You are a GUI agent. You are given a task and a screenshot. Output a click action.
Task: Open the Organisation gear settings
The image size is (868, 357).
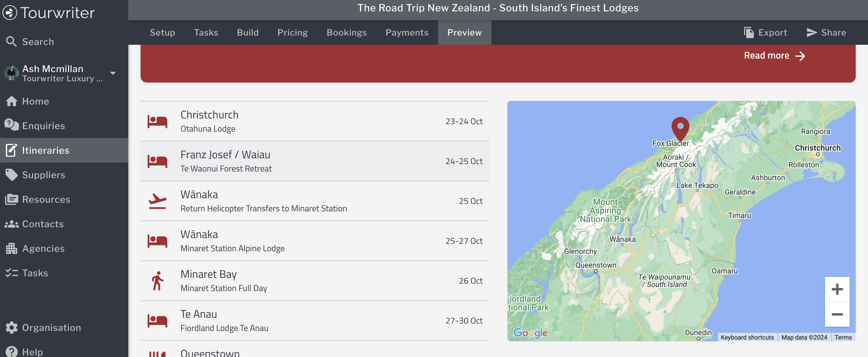pos(11,327)
